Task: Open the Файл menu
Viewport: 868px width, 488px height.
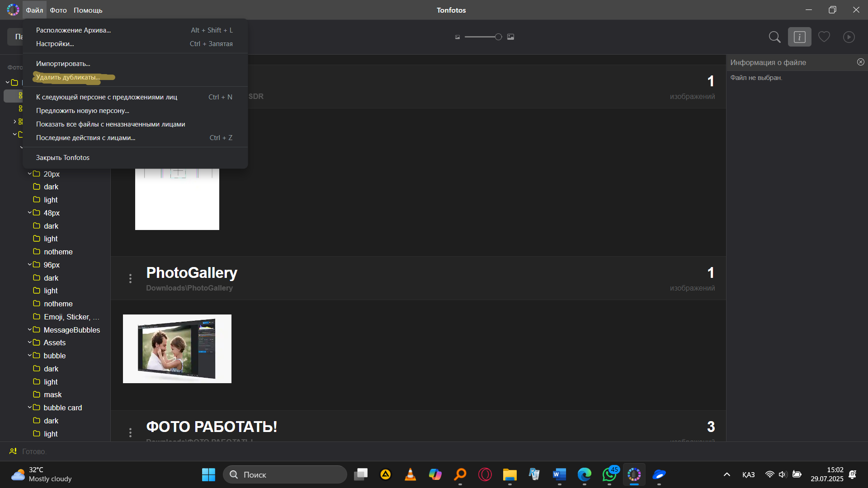Action: tap(34, 10)
